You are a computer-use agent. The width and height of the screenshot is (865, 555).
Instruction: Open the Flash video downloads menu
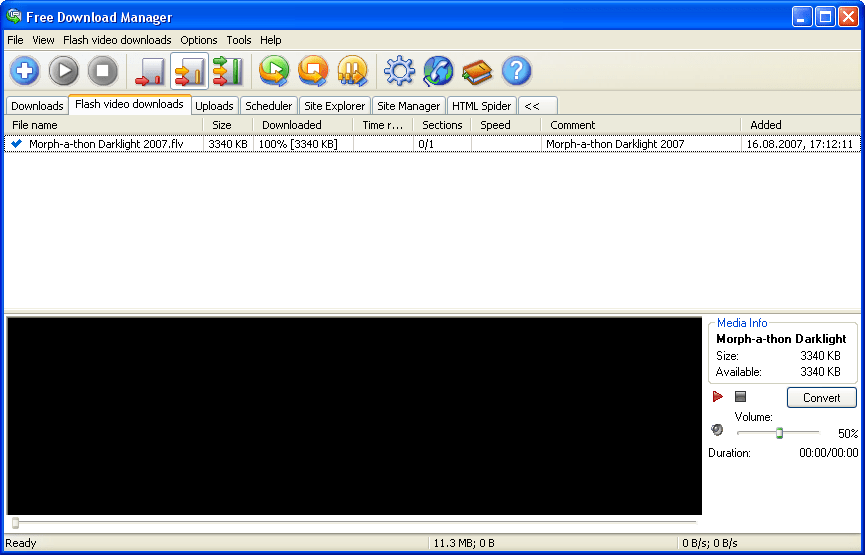(117, 40)
